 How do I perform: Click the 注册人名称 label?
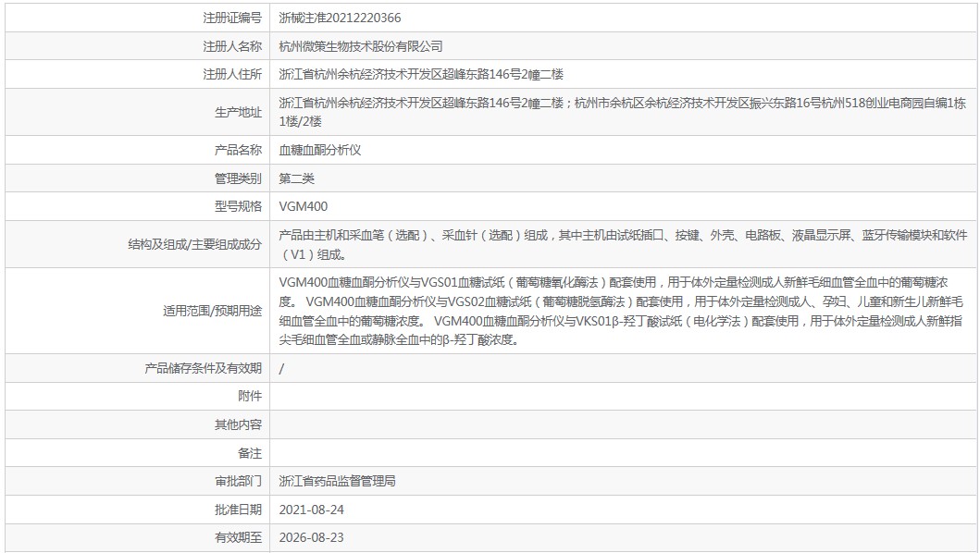click(232, 46)
